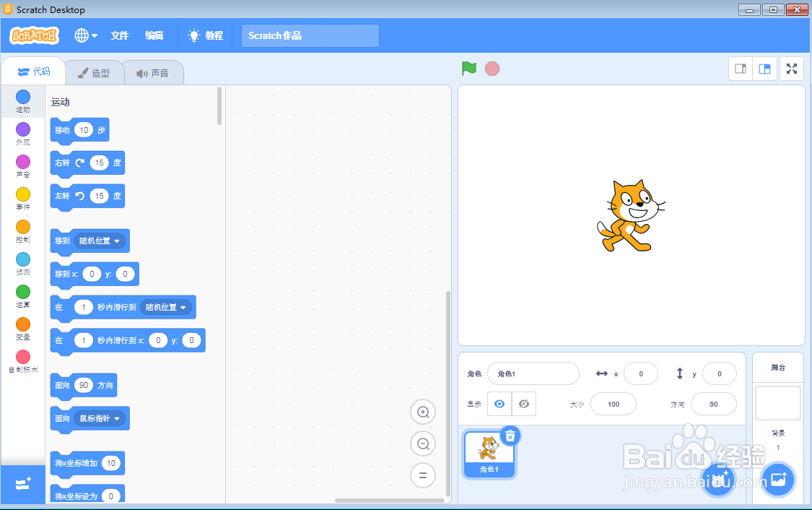Switch to large stage layout

[764, 69]
